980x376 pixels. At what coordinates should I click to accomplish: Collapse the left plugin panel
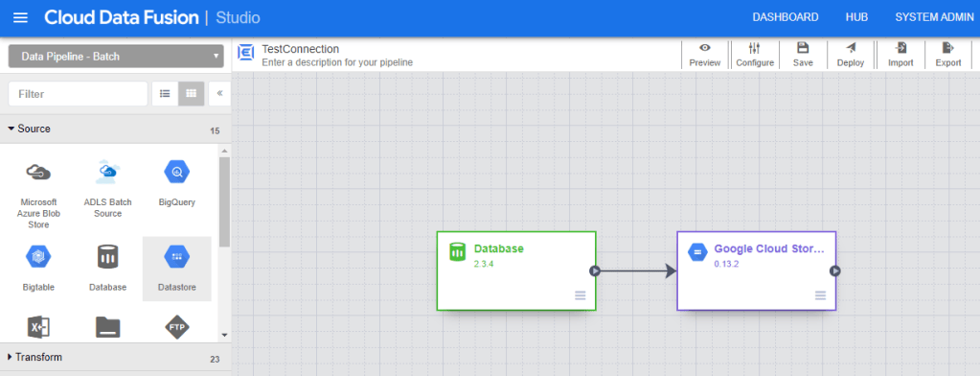click(x=220, y=94)
